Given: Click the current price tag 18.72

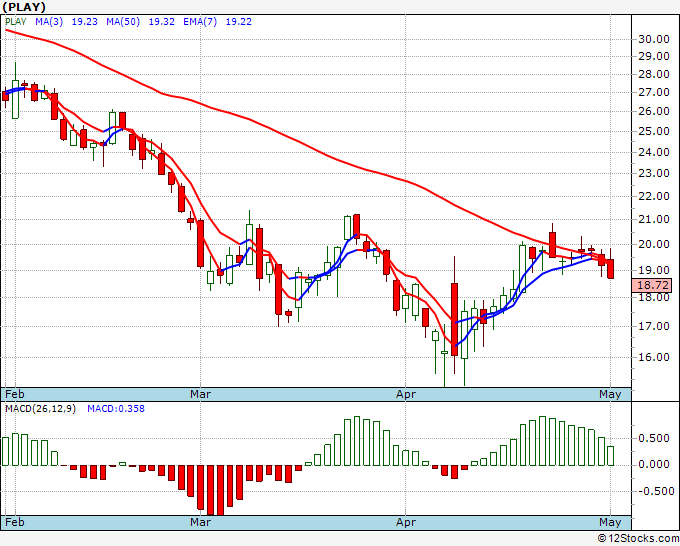Looking at the screenshot, I should pos(654,285).
